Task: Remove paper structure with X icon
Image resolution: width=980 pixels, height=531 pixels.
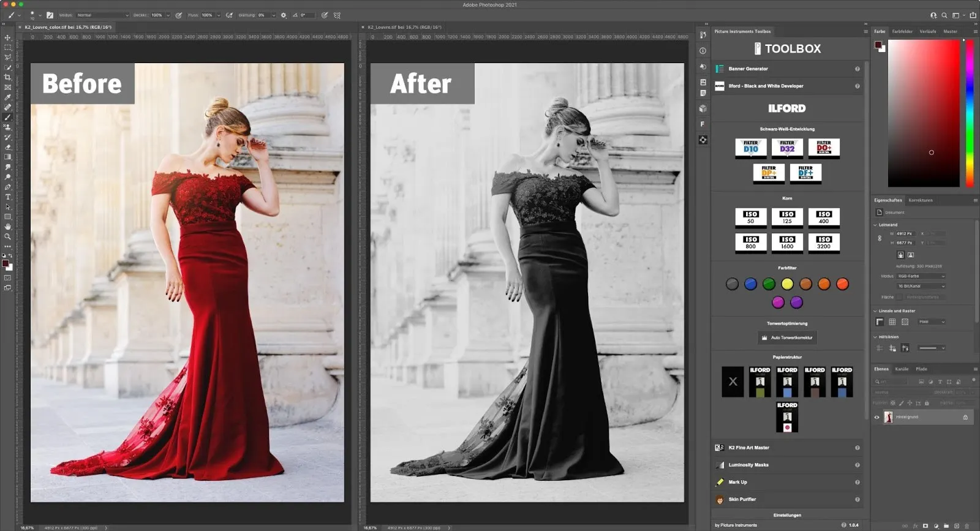Action: pos(733,382)
